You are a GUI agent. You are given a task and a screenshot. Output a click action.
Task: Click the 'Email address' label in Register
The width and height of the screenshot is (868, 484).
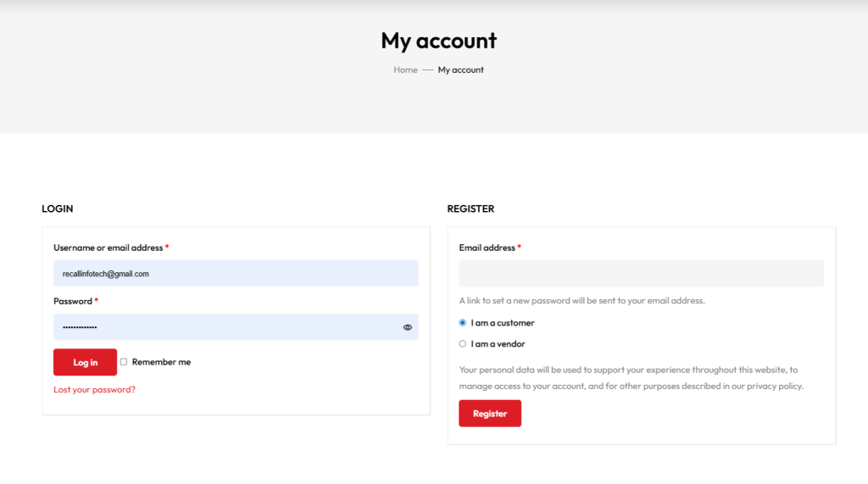pyautogui.click(x=487, y=248)
